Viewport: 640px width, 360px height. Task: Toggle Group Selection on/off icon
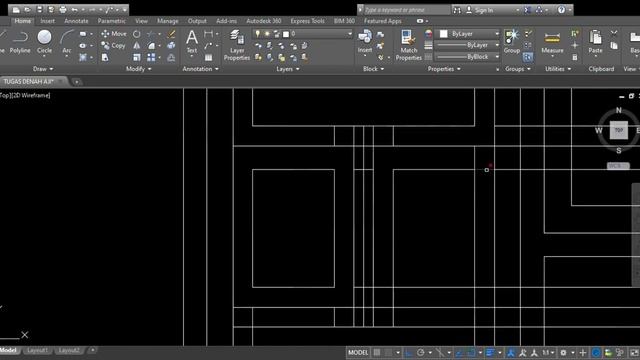click(528, 57)
